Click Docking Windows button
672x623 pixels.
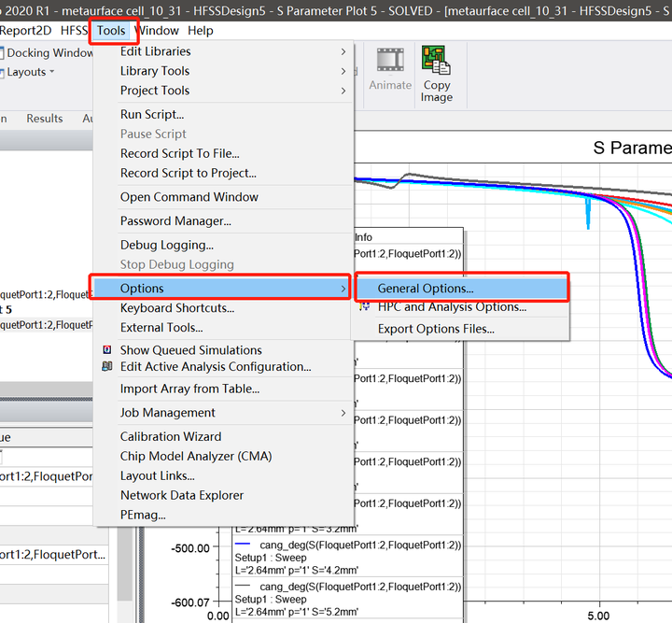(47, 52)
